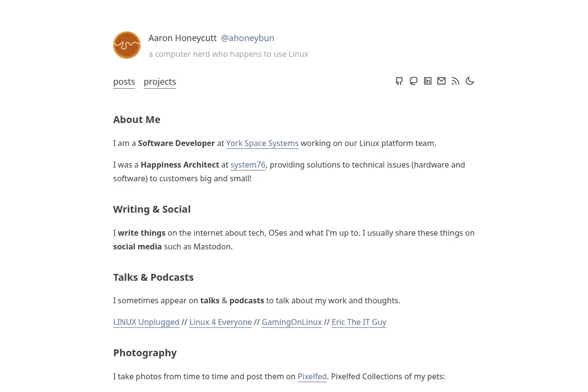Click the orange avatar logo
The width and height of the screenshot is (588, 392).
(x=127, y=45)
